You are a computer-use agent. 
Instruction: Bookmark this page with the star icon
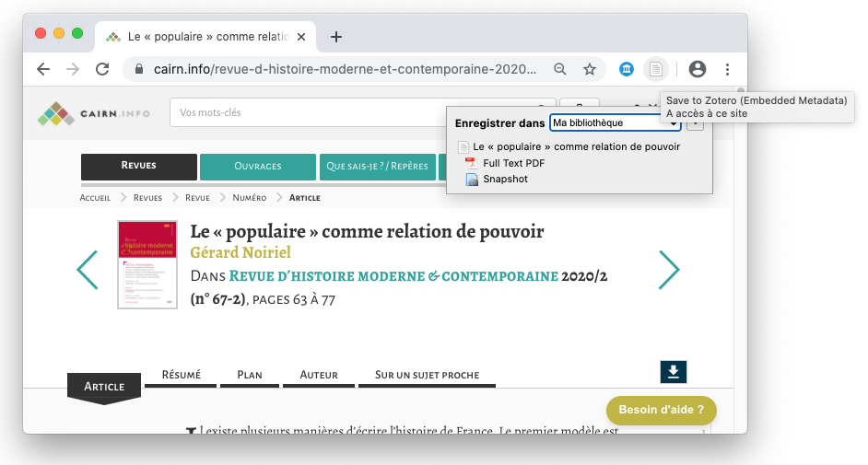[590, 69]
